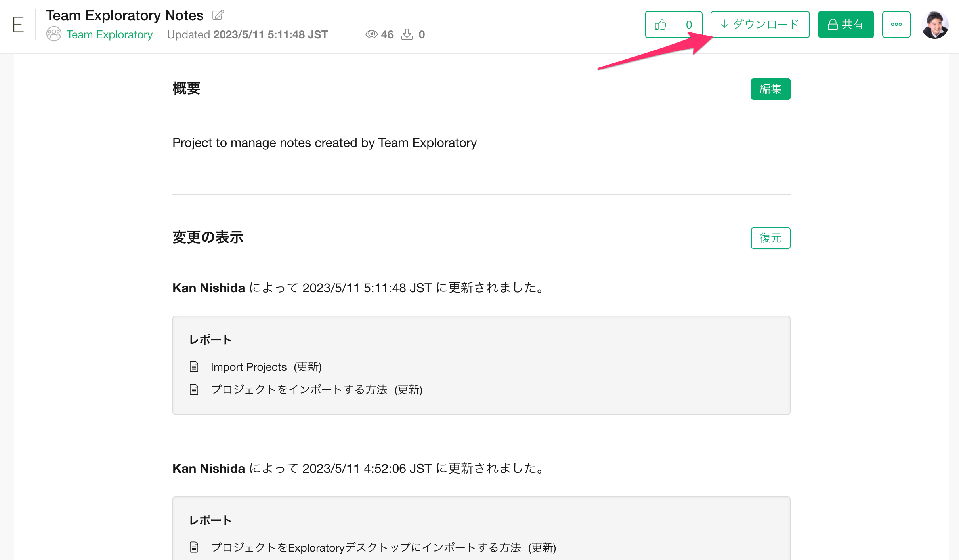Open the Team Exploratory link
This screenshot has width=959, height=560.
click(109, 34)
